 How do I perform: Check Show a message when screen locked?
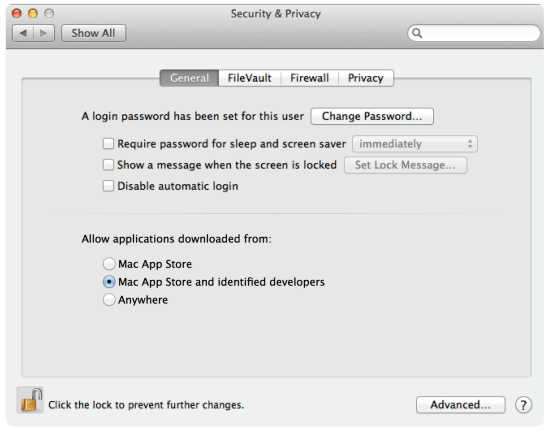click(x=108, y=165)
